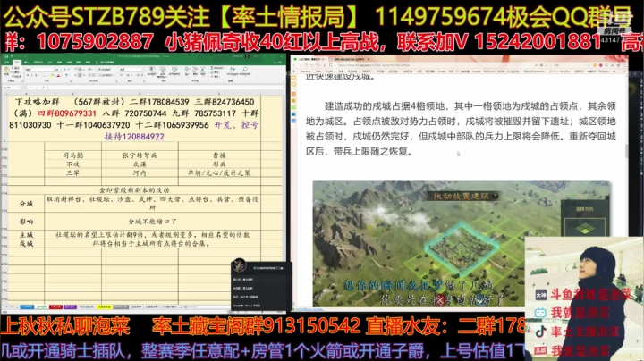Click the browser Reload icon

tap(306, 65)
